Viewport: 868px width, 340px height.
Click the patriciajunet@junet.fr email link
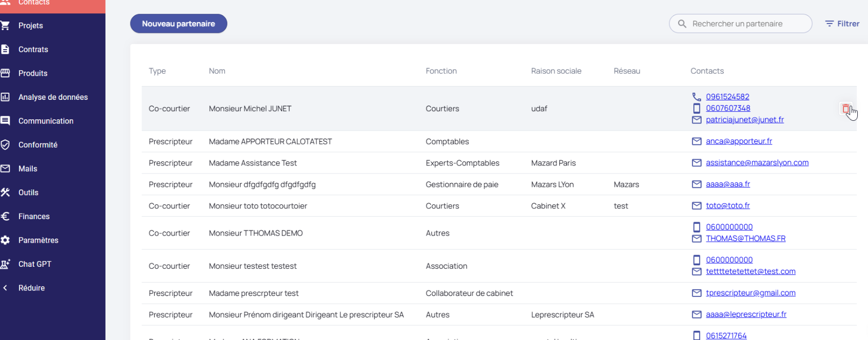(745, 120)
